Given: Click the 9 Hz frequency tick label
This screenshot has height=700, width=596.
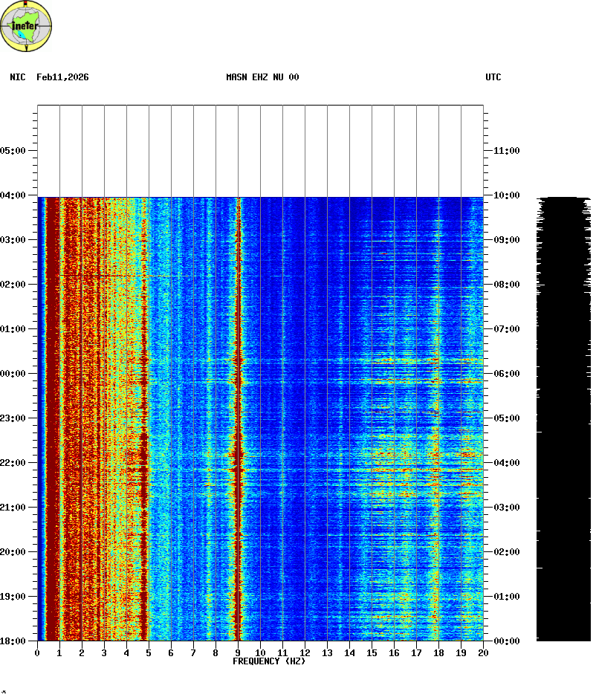Looking at the screenshot, I should (238, 652).
